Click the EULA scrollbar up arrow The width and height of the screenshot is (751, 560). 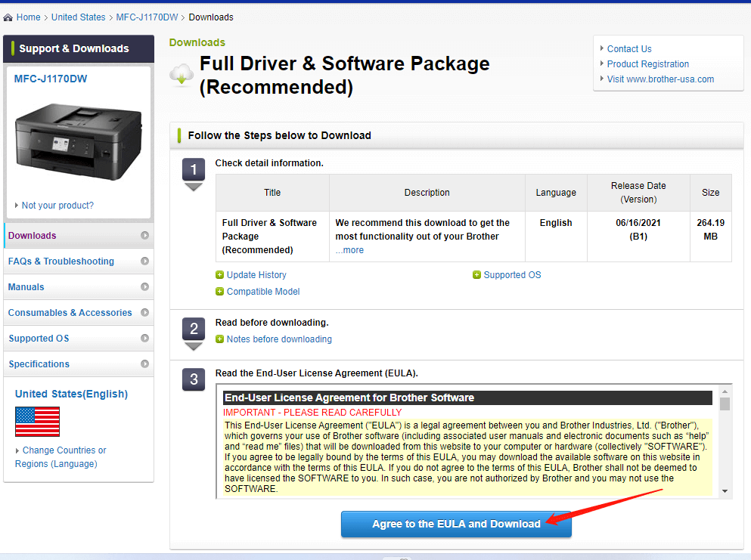(x=725, y=391)
